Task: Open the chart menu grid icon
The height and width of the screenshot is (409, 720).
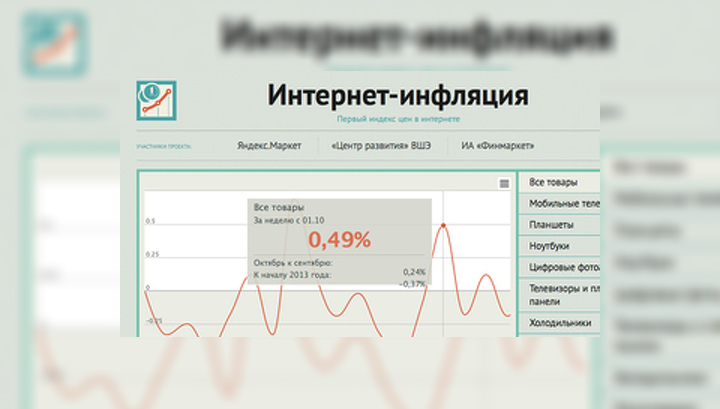Action: pos(504,184)
